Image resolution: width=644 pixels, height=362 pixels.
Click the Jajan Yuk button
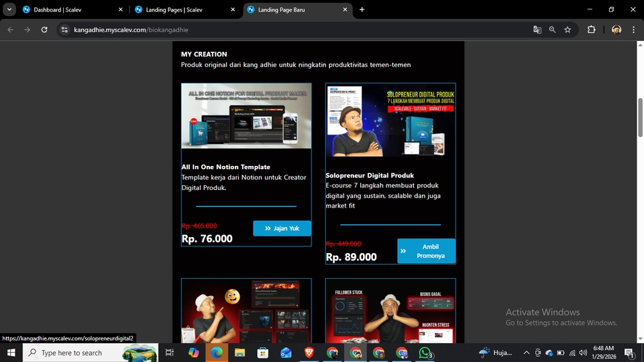click(x=282, y=228)
